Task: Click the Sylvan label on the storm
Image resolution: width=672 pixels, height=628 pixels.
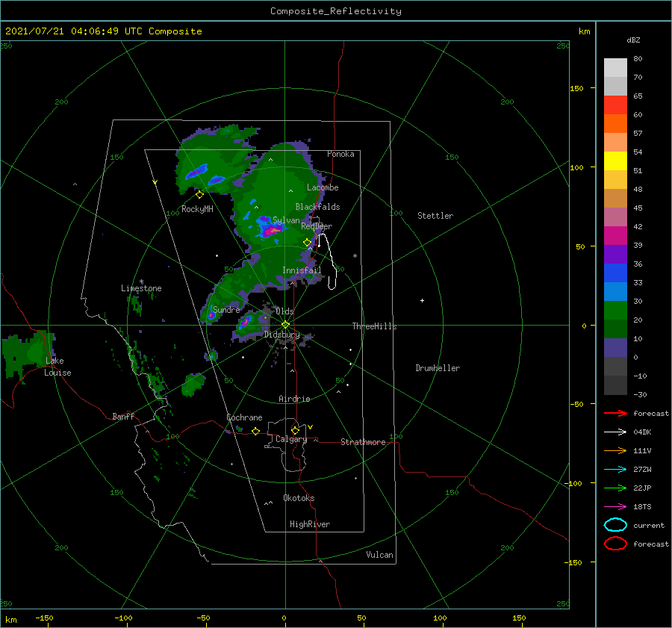Action: click(x=286, y=220)
